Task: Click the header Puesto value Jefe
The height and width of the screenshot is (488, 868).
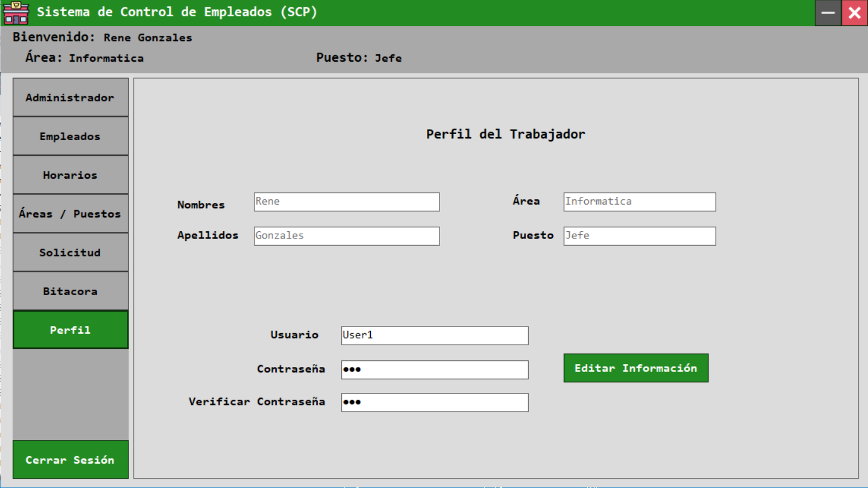Action: pyautogui.click(x=388, y=58)
